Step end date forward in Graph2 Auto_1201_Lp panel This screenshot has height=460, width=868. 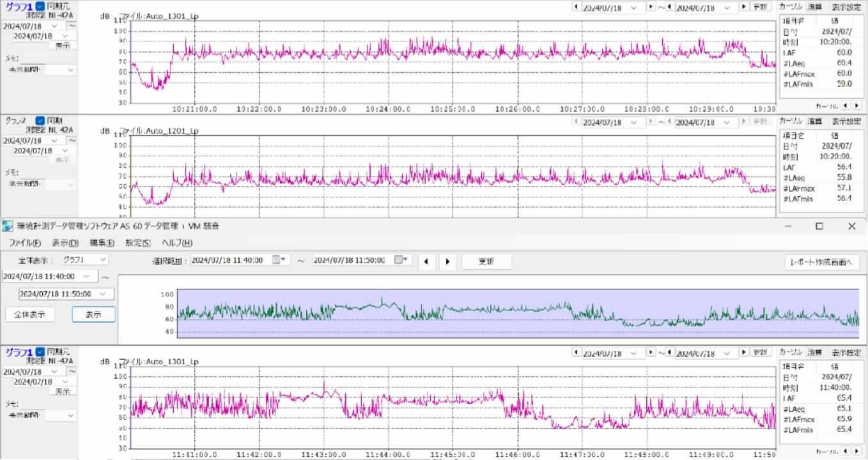tap(744, 121)
